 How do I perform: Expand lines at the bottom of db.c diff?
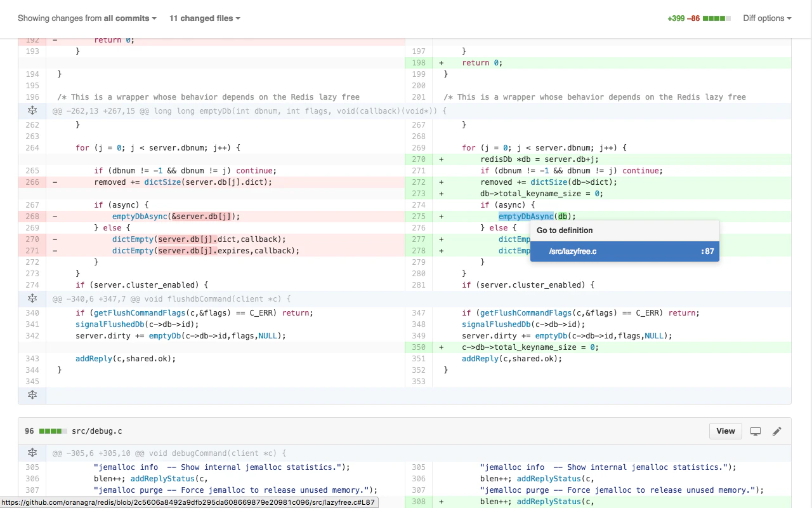pos(32,395)
